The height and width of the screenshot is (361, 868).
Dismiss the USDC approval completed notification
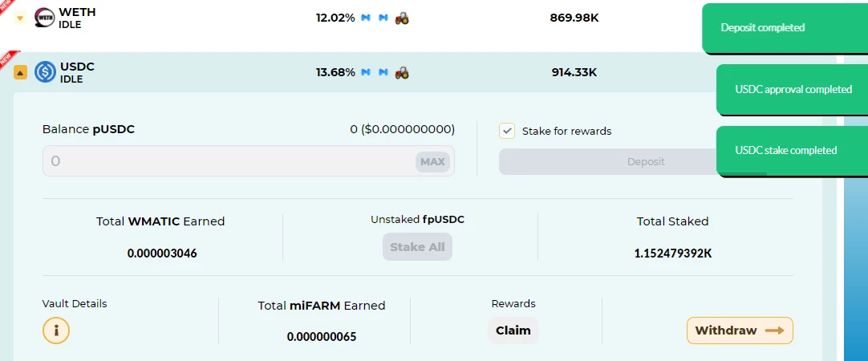(x=792, y=89)
